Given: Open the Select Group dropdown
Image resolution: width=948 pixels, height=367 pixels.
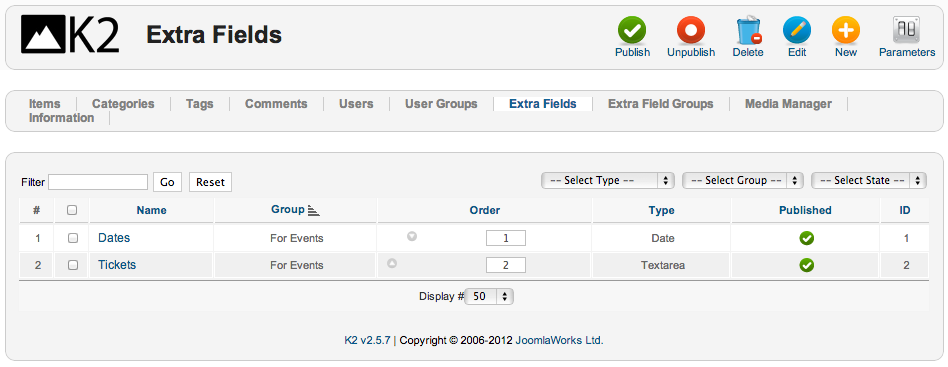Looking at the screenshot, I should 742,180.
